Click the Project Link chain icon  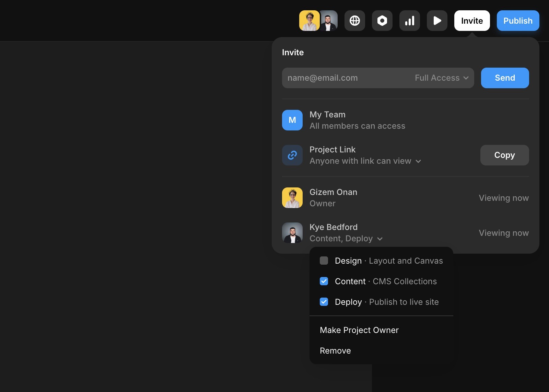coord(292,155)
